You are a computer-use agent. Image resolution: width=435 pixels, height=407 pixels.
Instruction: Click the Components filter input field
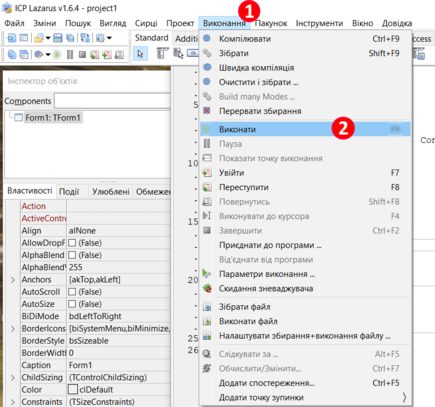[x=113, y=101]
